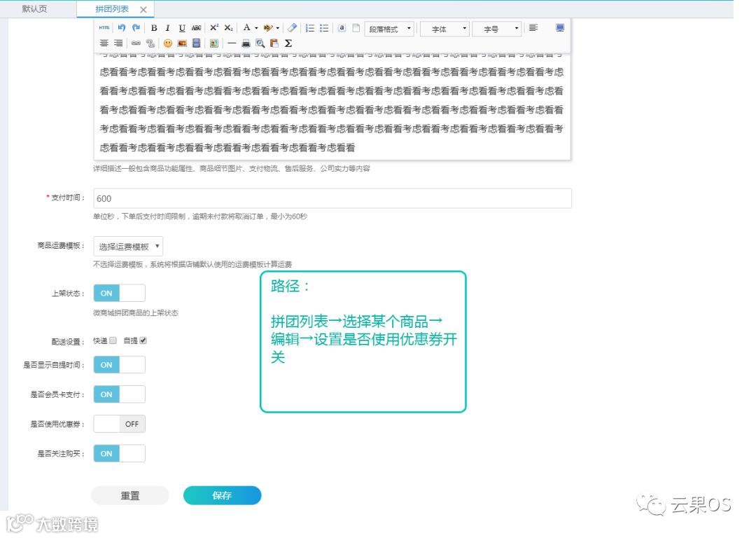
Task: Click inside the rich text editor body
Action: pos(332,106)
